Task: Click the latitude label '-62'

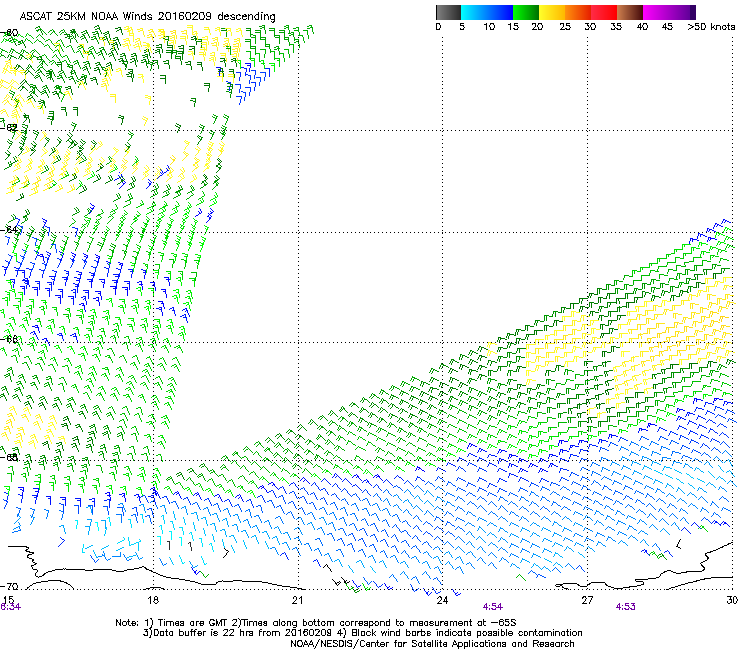Action: tap(9, 127)
